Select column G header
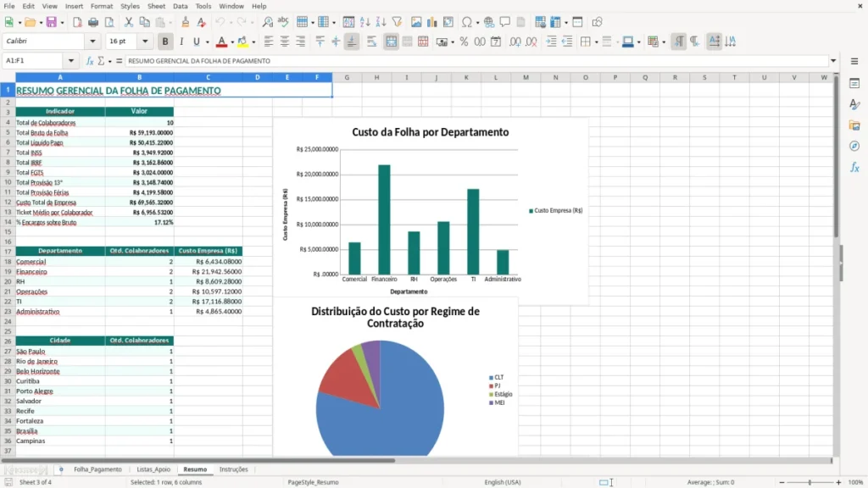 (x=347, y=77)
